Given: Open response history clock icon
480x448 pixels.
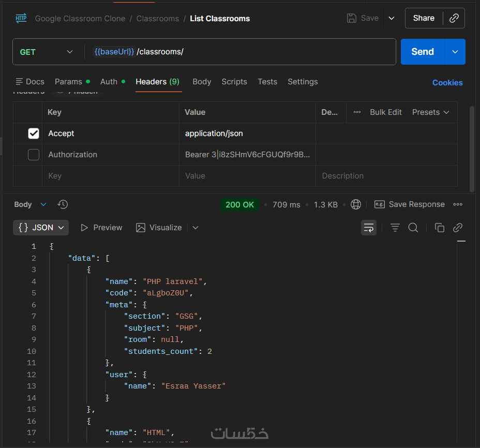Looking at the screenshot, I should tap(63, 204).
